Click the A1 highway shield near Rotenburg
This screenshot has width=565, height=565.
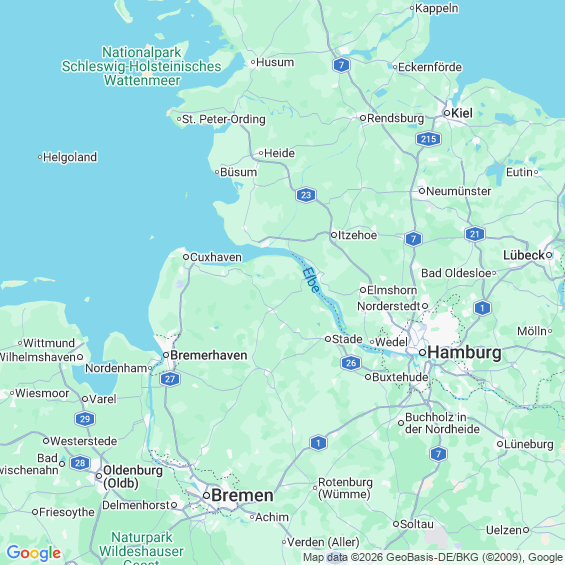318,443
